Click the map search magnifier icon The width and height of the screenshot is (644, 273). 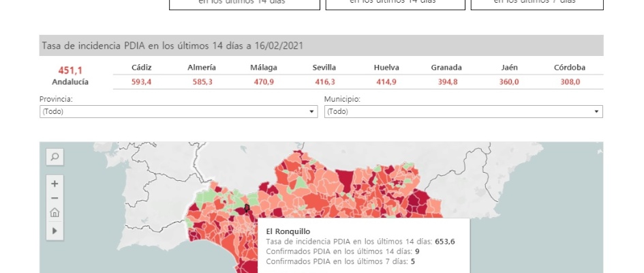(x=55, y=157)
